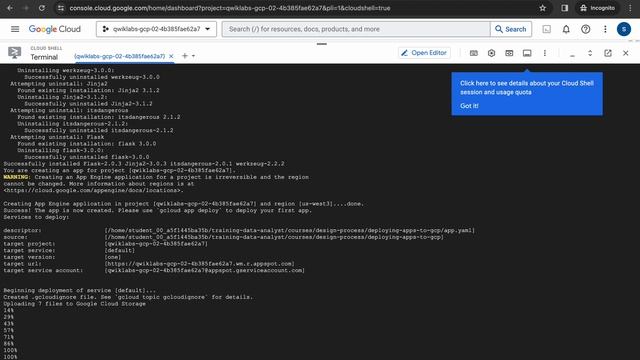Open the Cloud Shell keyboard toggle
The width and height of the screenshot is (640, 360).
point(473,53)
